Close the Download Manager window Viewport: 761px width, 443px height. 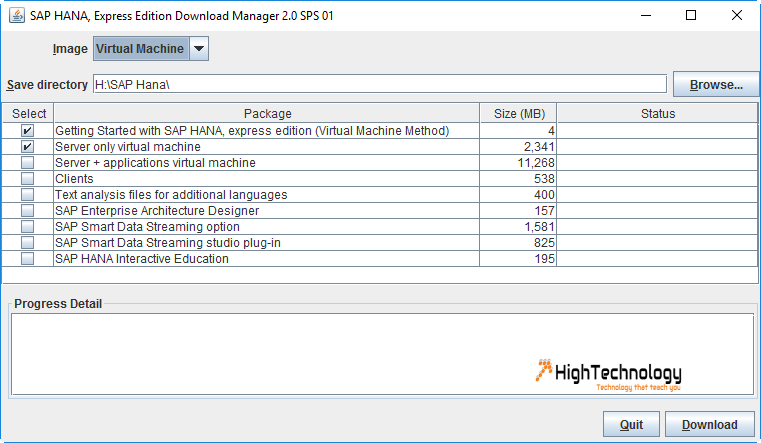coord(736,16)
